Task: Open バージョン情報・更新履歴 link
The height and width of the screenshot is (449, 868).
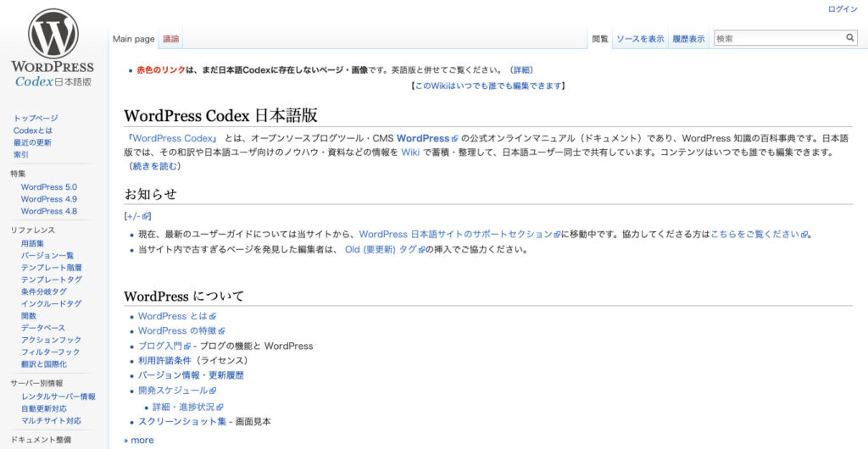Action: click(x=191, y=375)
